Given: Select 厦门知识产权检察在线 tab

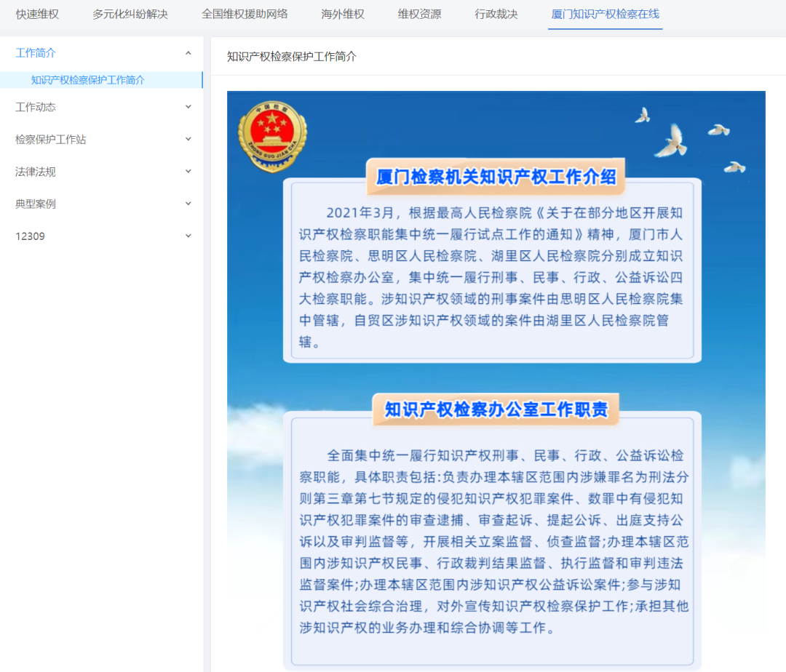Looking at the screenshot, I should pyautogui.click(x=605, y=14).
